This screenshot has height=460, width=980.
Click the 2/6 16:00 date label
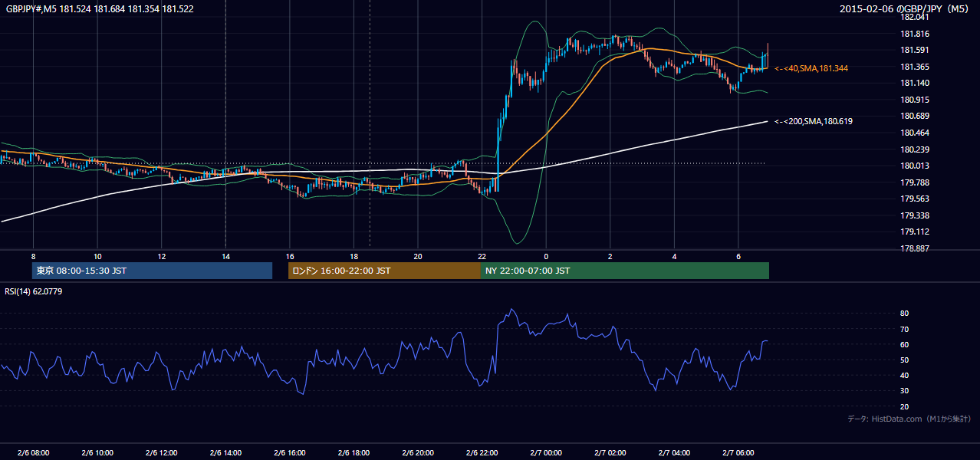(x=289, y=453)
